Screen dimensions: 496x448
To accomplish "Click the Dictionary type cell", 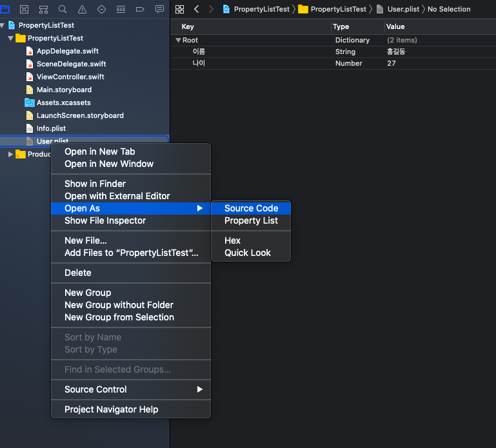I will (x=352, y=40).
